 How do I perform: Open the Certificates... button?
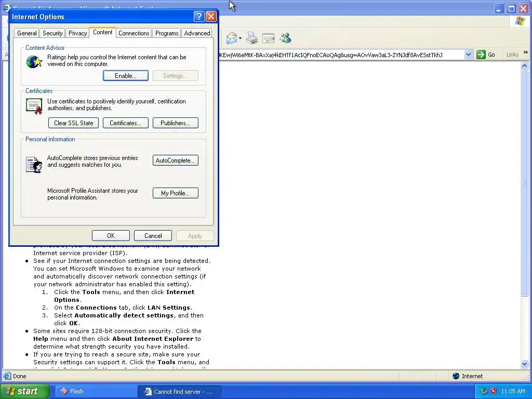click(126, 123)
